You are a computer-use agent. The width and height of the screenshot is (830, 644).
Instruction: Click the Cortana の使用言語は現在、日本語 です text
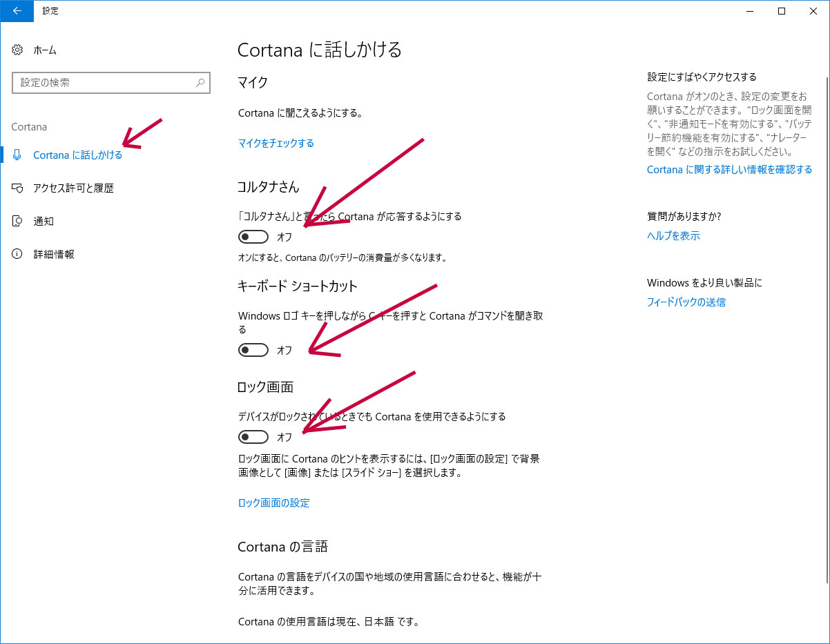(x=329, y=621)
